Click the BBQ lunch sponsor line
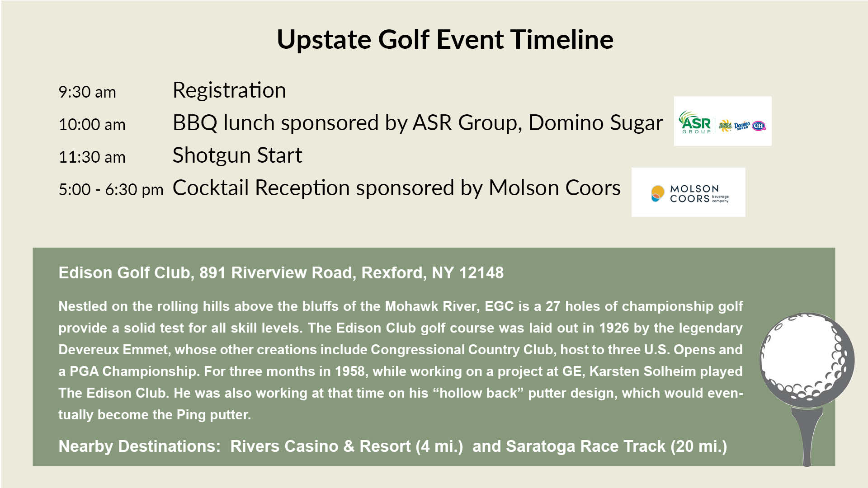The width and height of the screenshot is (868, 488). point(418,123)
